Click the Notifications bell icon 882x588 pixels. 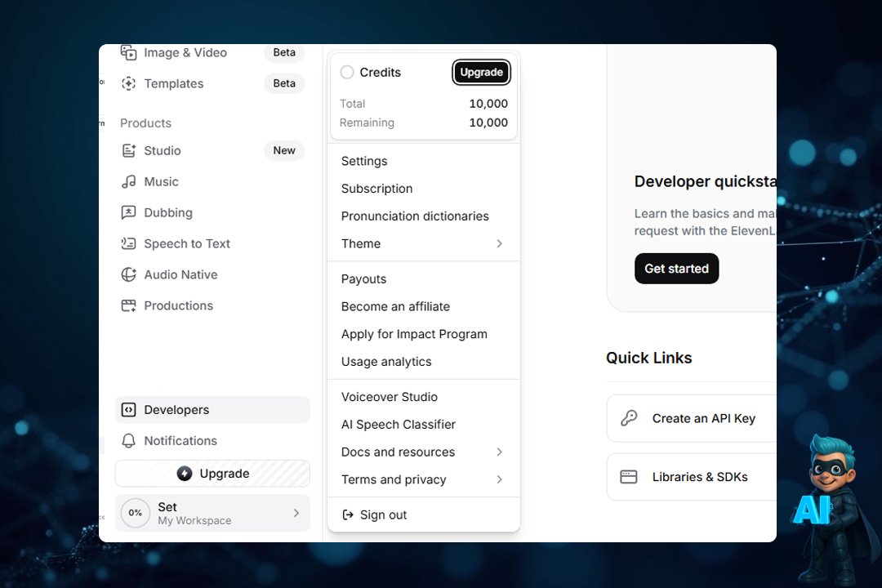128,440
